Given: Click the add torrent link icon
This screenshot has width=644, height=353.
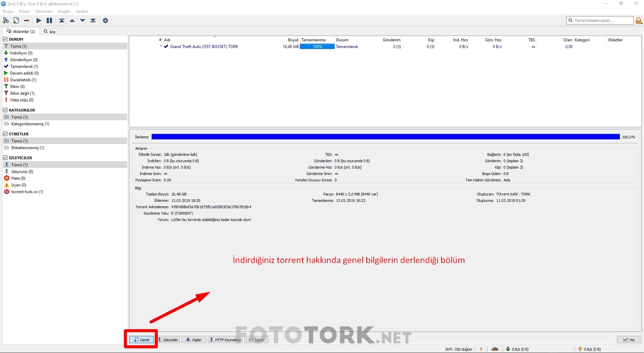Looking at the screenshot, I should (6, 20).
